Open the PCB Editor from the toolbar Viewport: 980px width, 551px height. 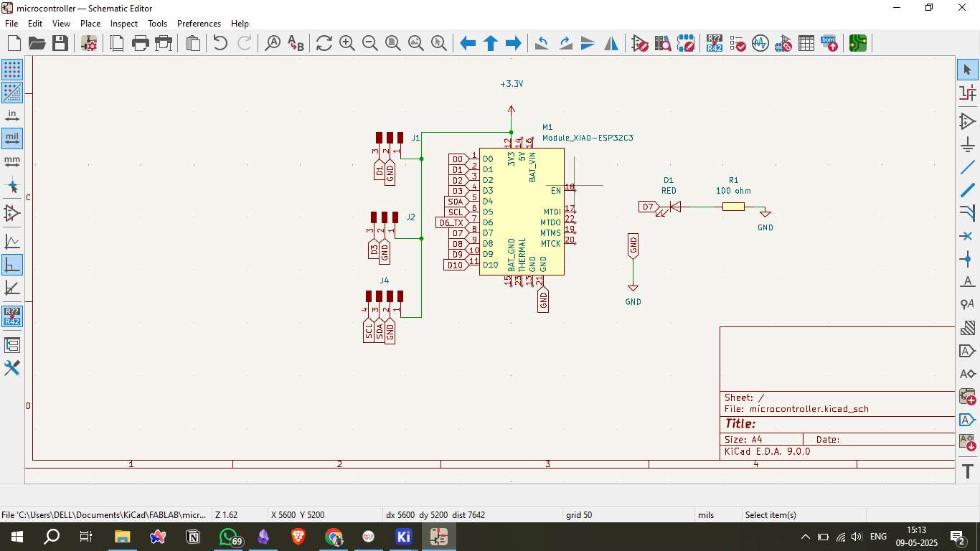[857, 44]
